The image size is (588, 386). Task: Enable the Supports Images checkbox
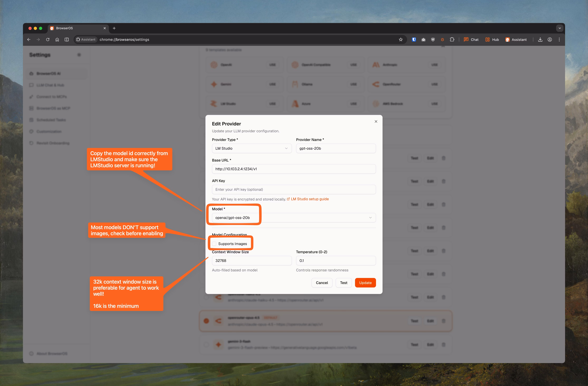point(214,244)
